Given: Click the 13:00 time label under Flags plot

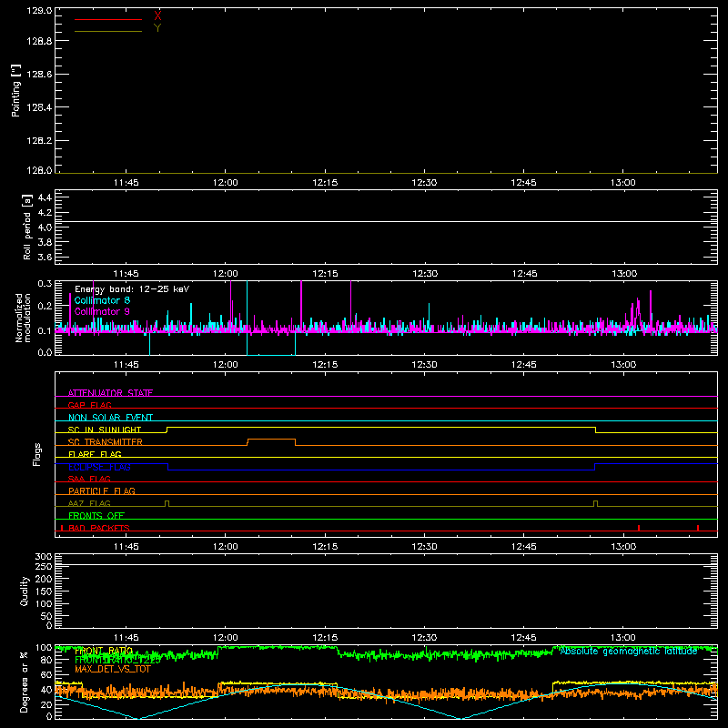Looking at the screenshot, I should [x=623, y=547].
